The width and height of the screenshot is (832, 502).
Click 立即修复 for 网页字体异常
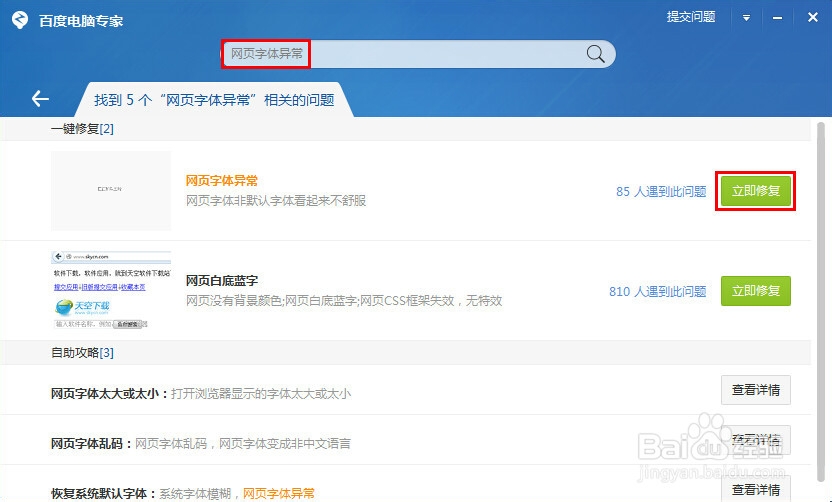[756, 191]
